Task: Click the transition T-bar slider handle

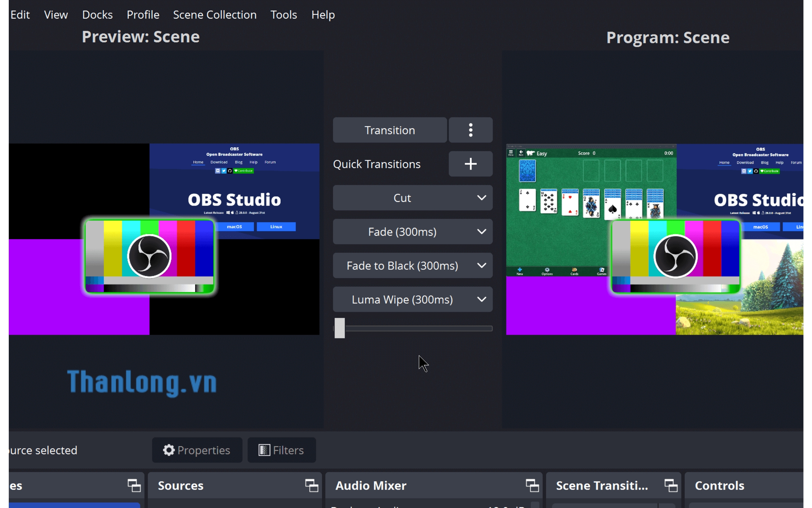Action: tap(339, 328)
